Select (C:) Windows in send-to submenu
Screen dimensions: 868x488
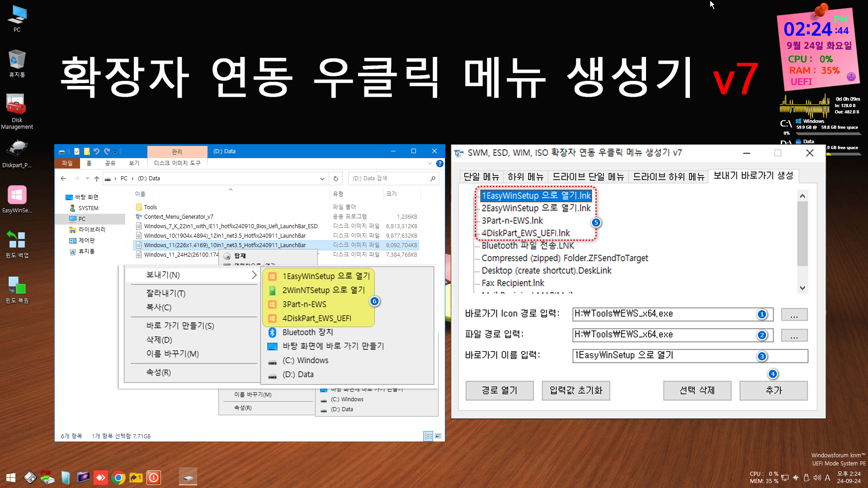pyautogui.click(x=305, y=360)
